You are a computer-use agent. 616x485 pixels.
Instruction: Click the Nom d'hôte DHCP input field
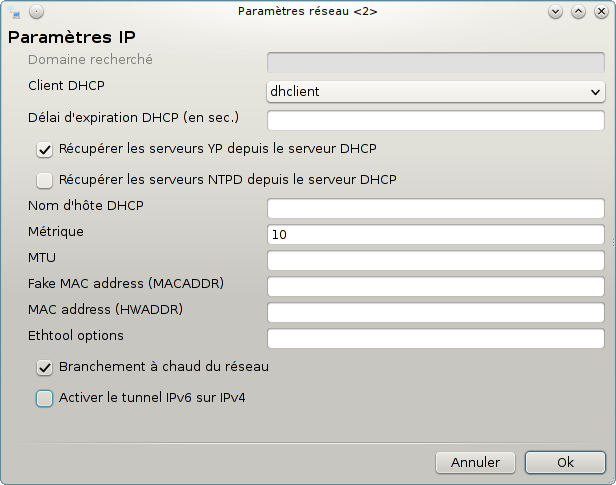click(436, 209)
